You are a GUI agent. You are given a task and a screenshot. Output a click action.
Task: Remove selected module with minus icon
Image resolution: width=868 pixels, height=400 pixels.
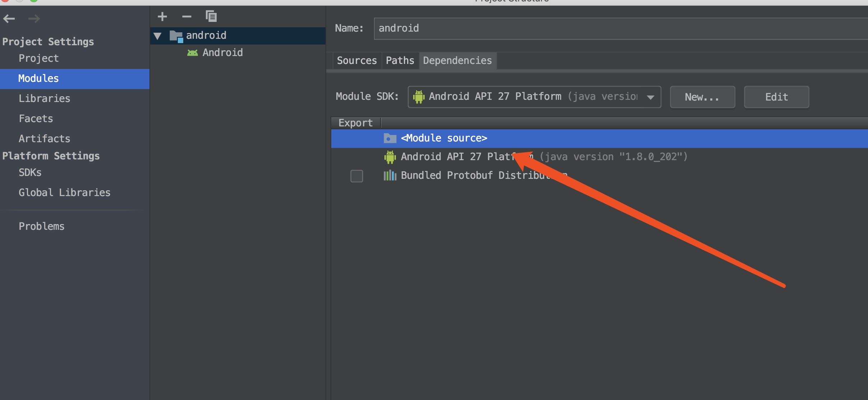187,17
